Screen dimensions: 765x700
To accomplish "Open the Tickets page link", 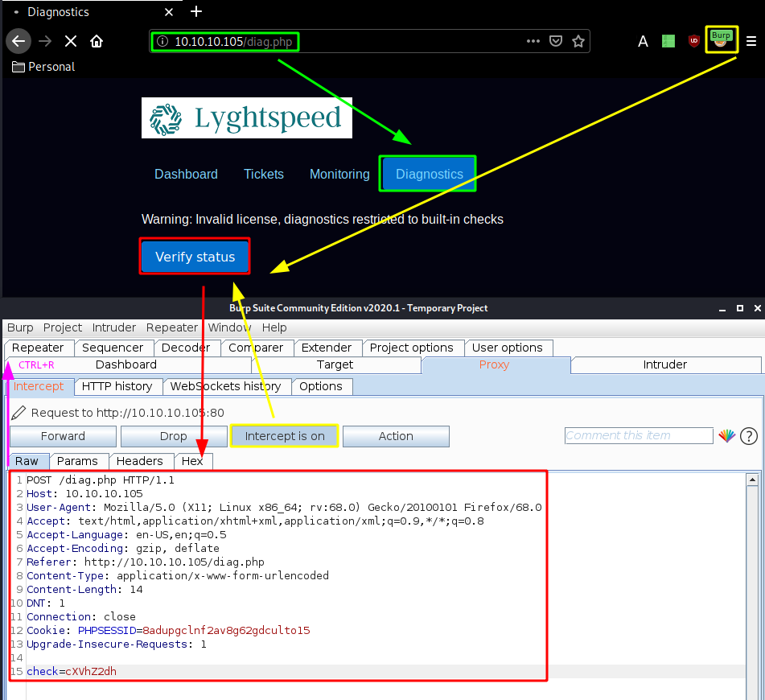I will coord(264,175).
